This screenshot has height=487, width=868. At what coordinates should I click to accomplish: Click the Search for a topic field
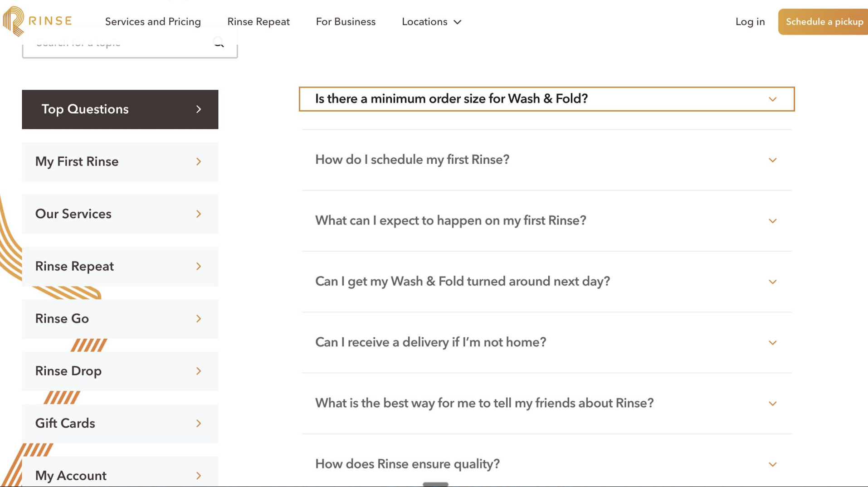130,43
